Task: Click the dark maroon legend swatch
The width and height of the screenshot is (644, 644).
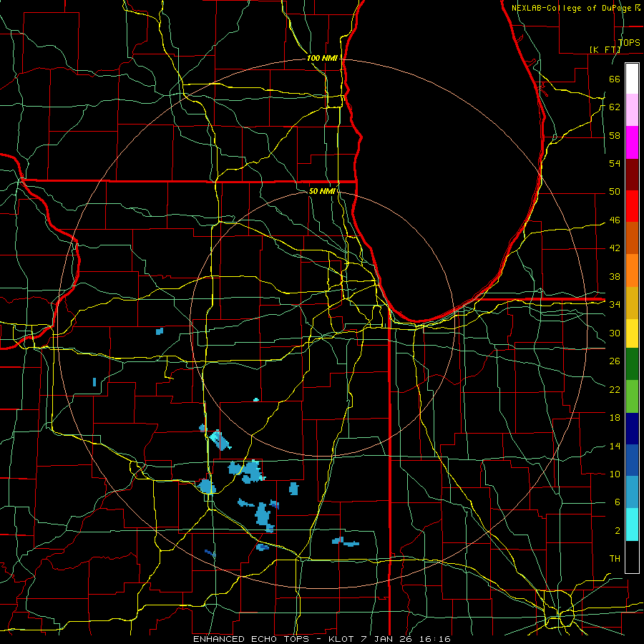Action: [632, 174]
